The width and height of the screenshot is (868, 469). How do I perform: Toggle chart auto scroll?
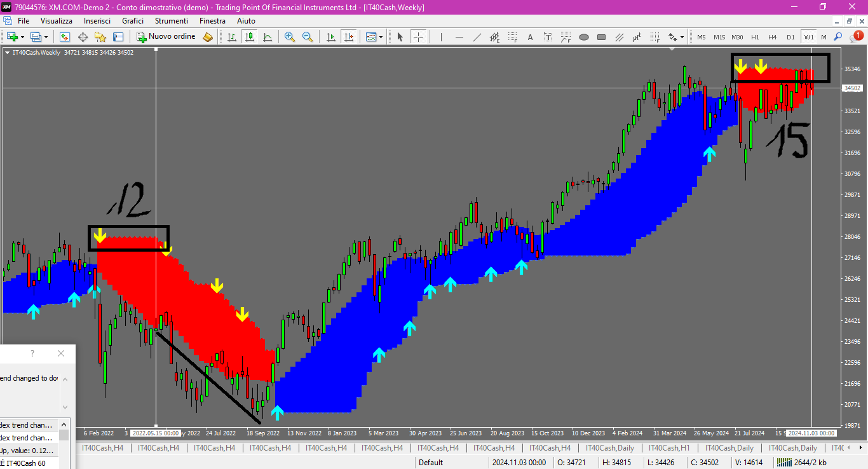tap(330, 37)
